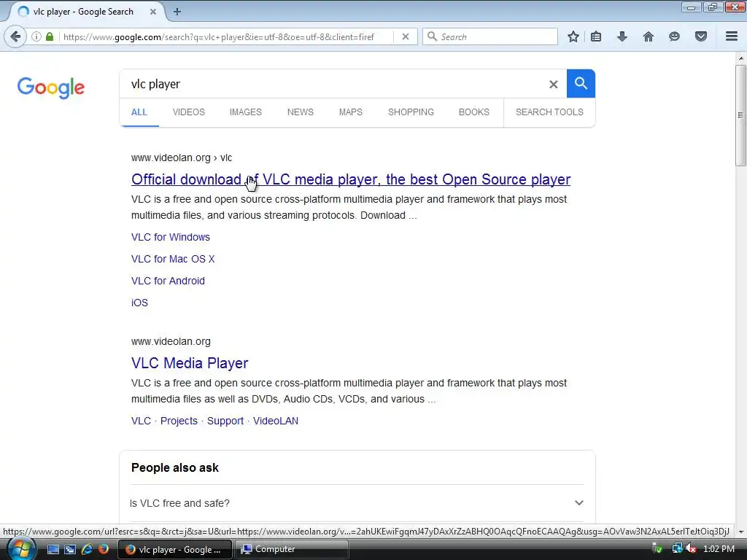
Task: Open the Firefox hamburger menu
Action: click(732, 36)
